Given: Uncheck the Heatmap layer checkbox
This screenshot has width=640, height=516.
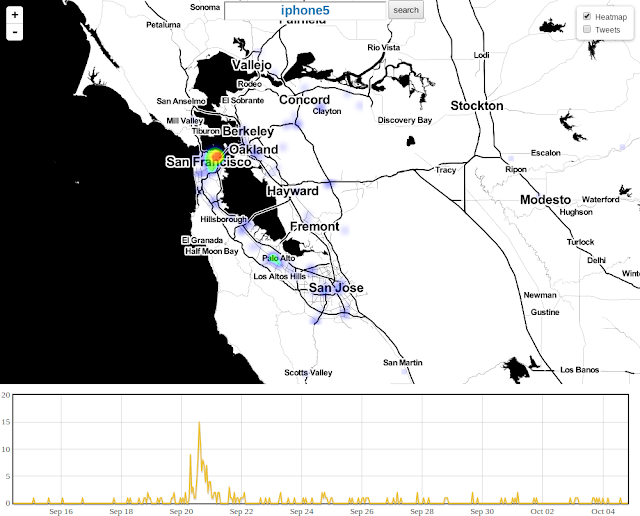Looking at the screenshot, I should click(x=587, y=16).
